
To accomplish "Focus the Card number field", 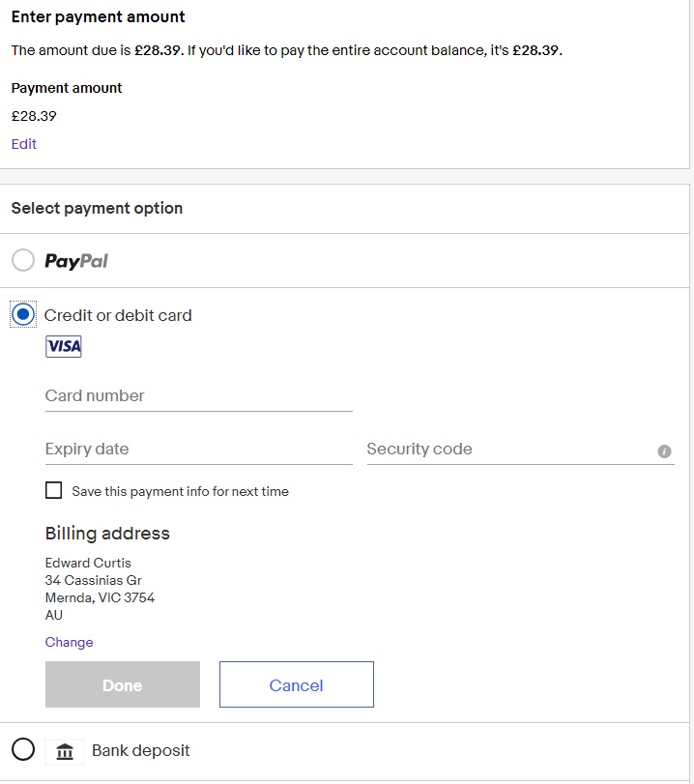I will 199,396.
